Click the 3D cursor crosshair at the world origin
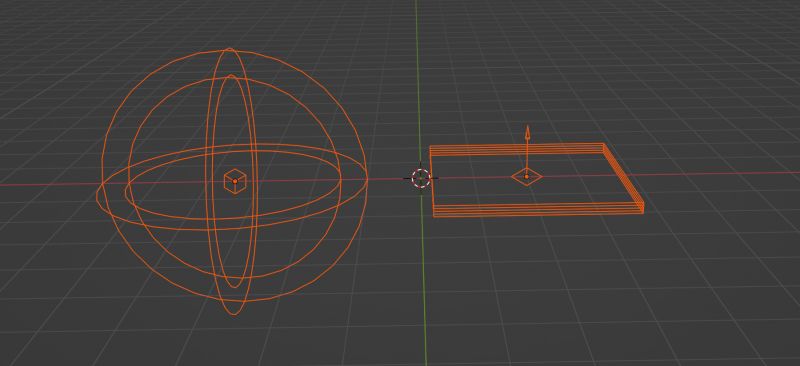The image size is (800, 366). pyautogui.click(x=421, y=178)
